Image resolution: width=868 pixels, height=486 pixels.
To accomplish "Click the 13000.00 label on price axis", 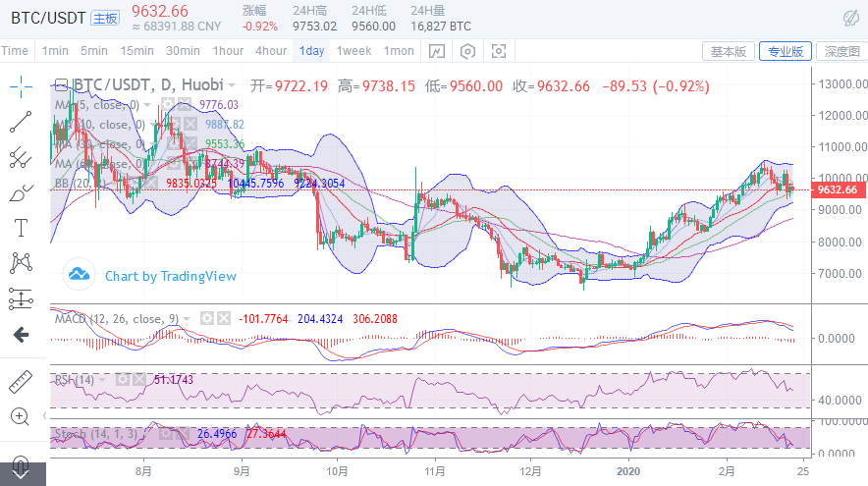I will tap(843, 84).
